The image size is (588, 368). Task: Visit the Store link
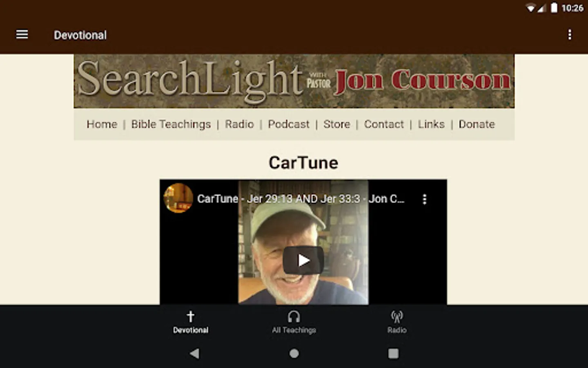pos(337,124)
